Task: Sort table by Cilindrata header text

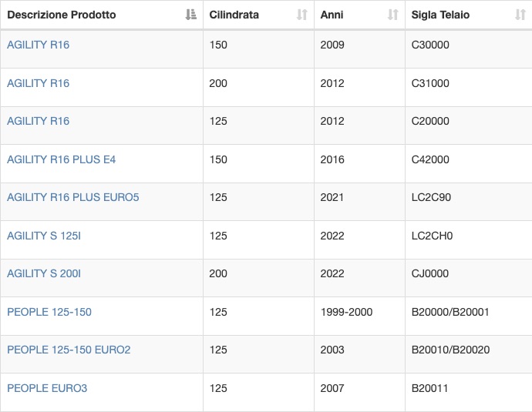Action: (x=234, y=15)
